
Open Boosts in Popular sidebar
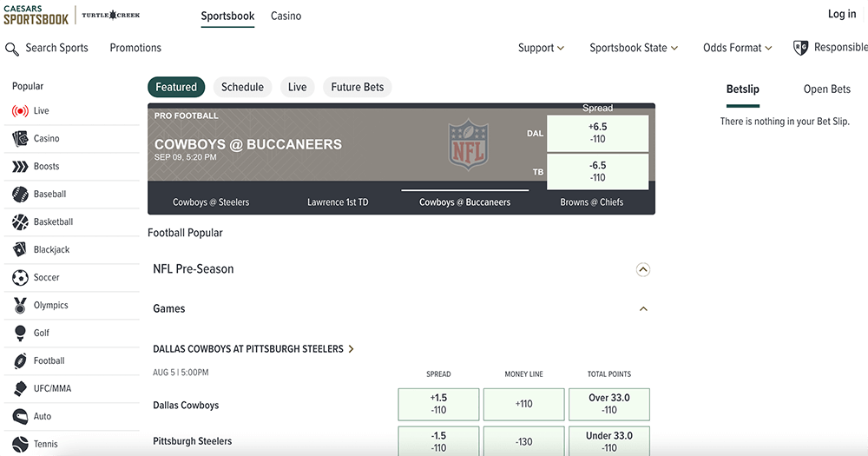pyautogui.click(x=72, y=166)
